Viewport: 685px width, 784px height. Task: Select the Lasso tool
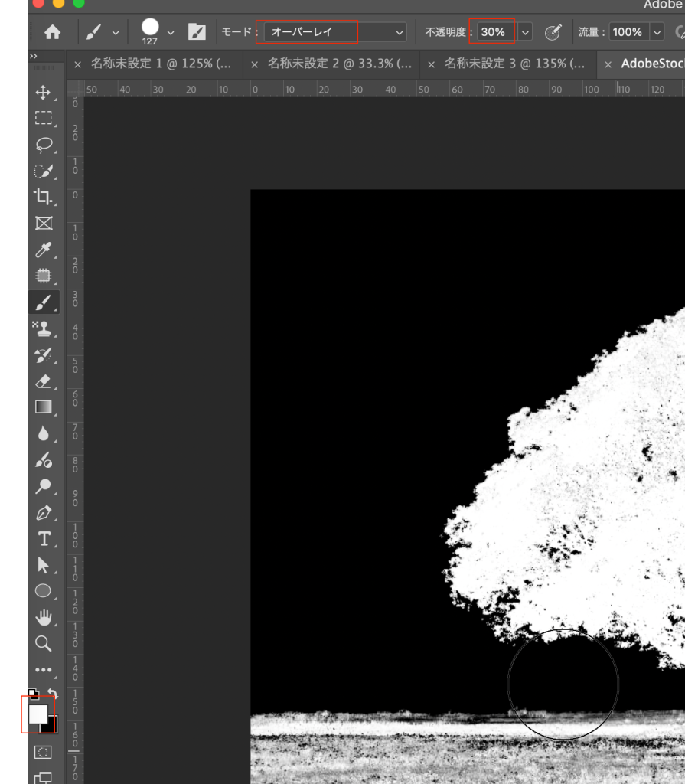pos(44,145)
